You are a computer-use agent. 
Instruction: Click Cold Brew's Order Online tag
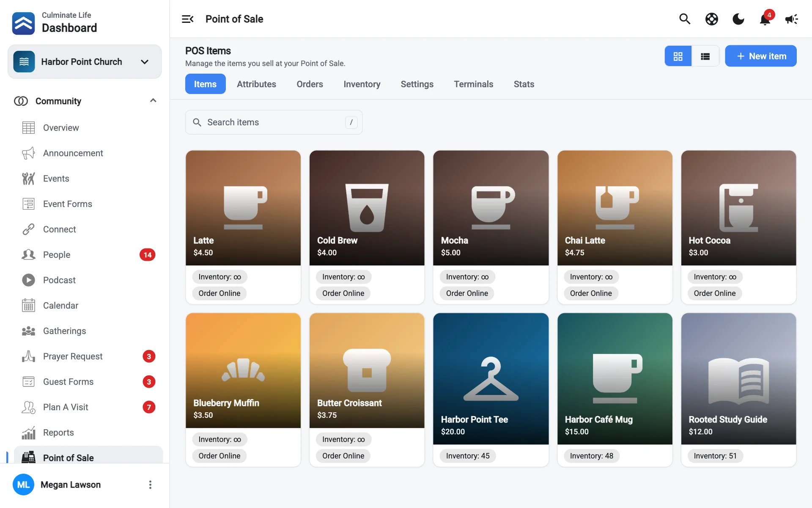click(343, 293)
